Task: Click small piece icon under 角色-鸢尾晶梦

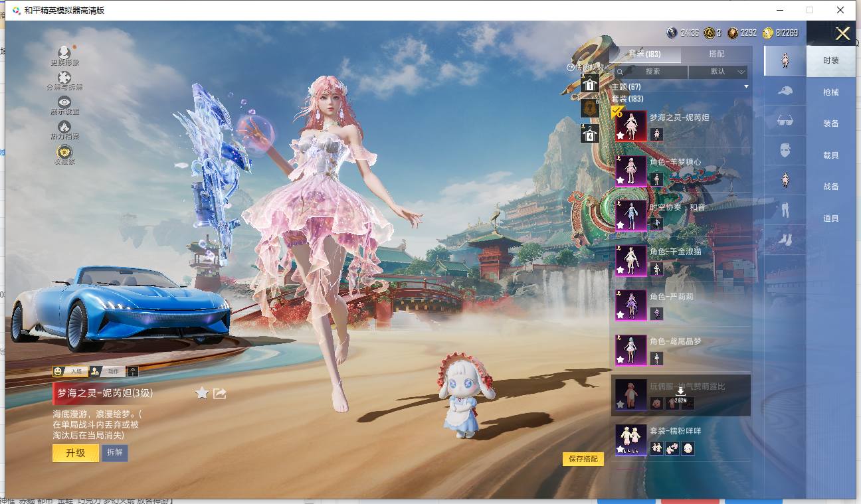Action: [656, 359]
